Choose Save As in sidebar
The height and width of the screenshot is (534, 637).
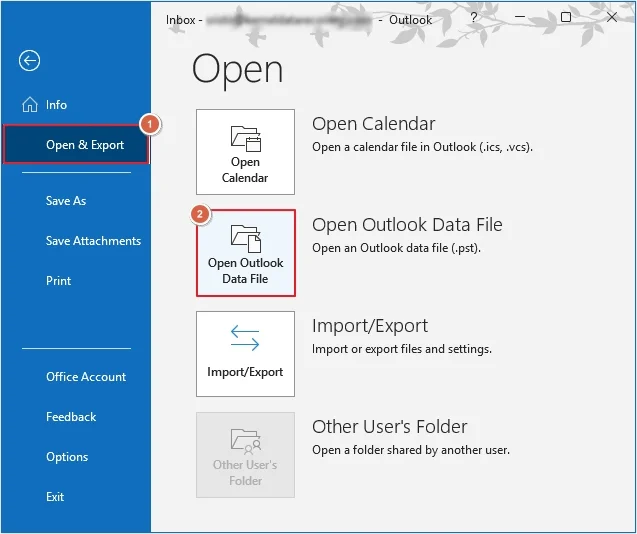[x=66, y=201]
